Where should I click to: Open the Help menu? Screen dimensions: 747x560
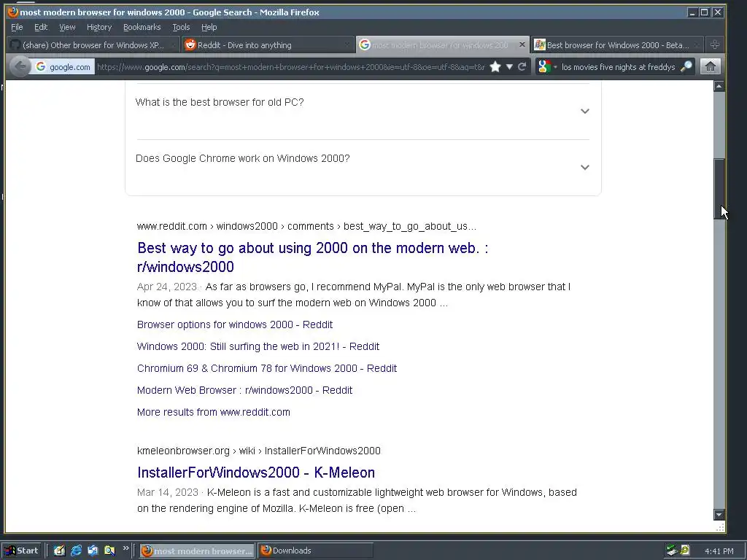coord(209,27)
